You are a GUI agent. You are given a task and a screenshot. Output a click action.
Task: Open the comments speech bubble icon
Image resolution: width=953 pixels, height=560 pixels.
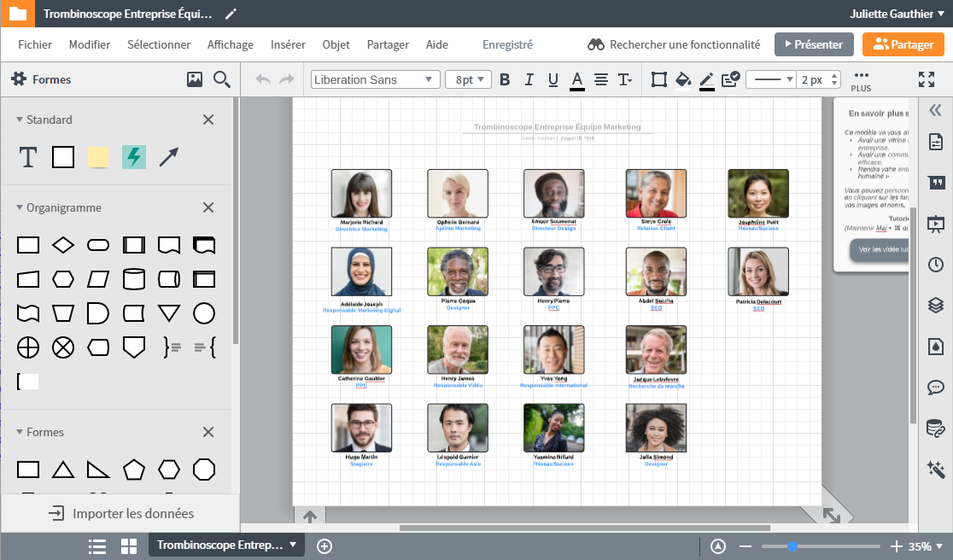(935, 387)
